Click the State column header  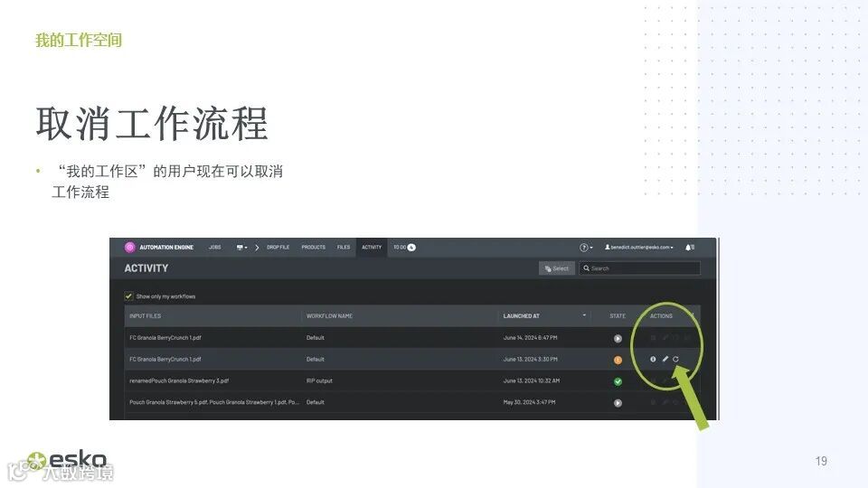click(618, 316)
